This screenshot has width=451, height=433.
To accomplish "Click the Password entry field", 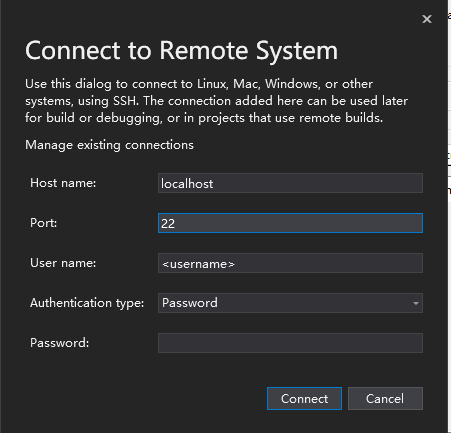I will coord(290,343).
